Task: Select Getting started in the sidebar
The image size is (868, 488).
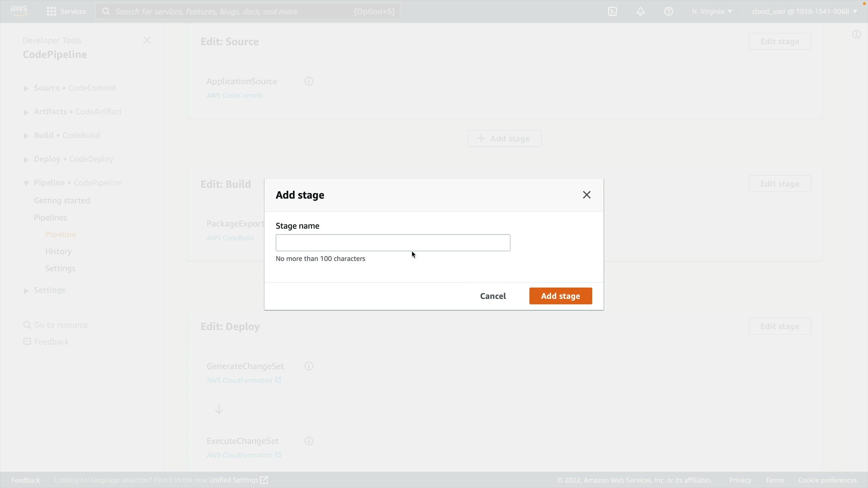Action: point(62,201)
